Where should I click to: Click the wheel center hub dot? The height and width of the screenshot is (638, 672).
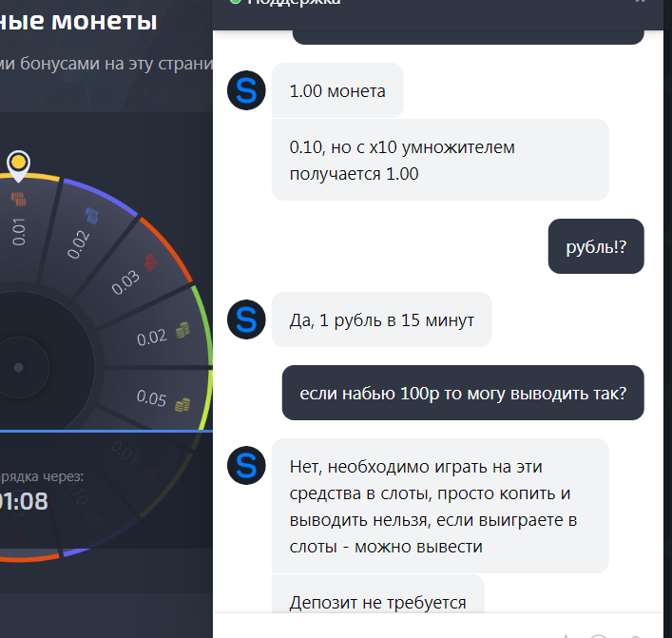click(18, 367)
